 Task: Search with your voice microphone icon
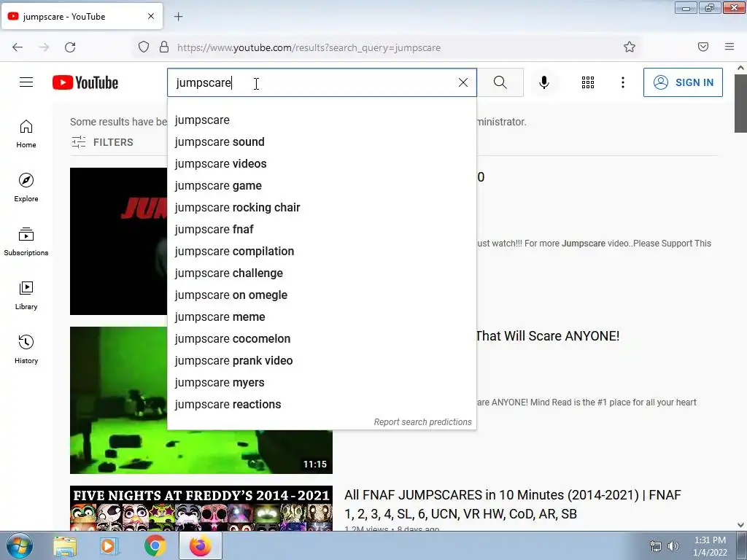[544, 82]
